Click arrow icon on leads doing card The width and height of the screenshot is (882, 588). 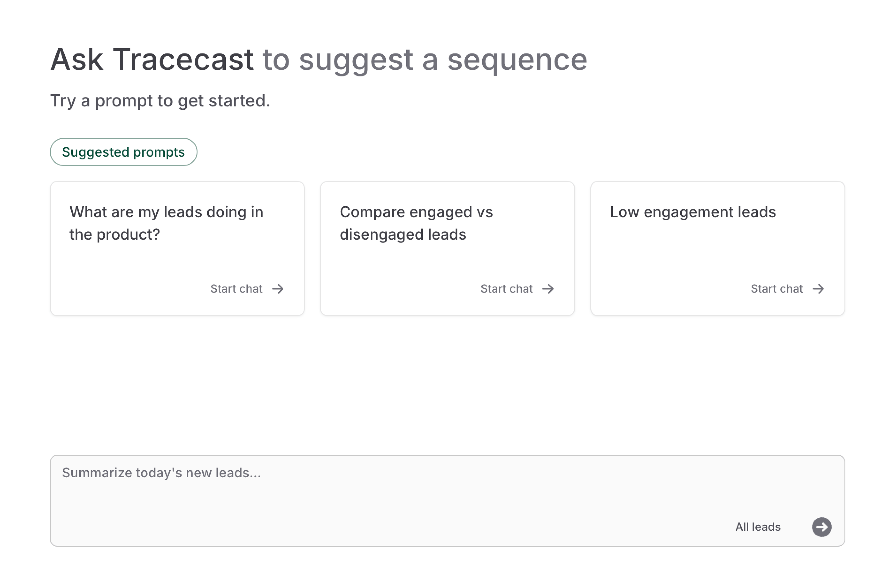(278, 289)
